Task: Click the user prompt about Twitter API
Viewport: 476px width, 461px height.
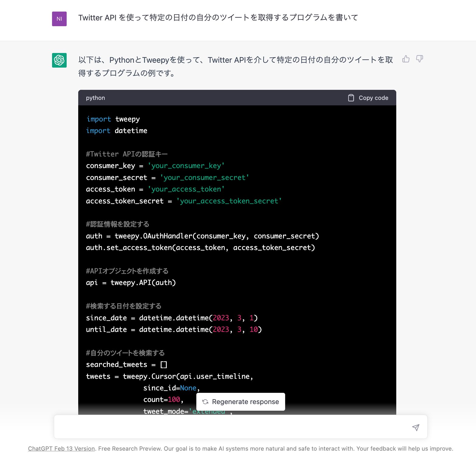Action: (218, 18)
